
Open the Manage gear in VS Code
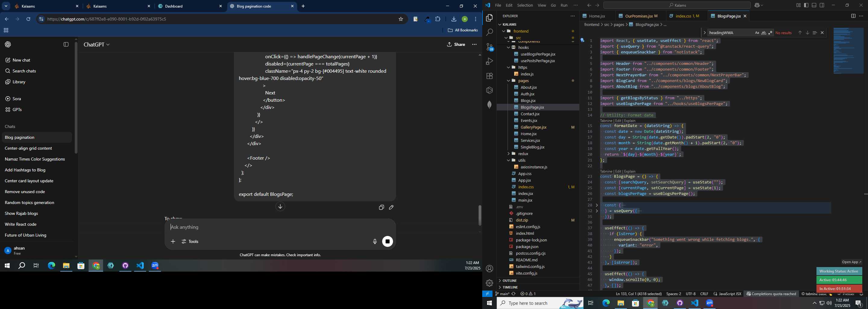(489, 283)
